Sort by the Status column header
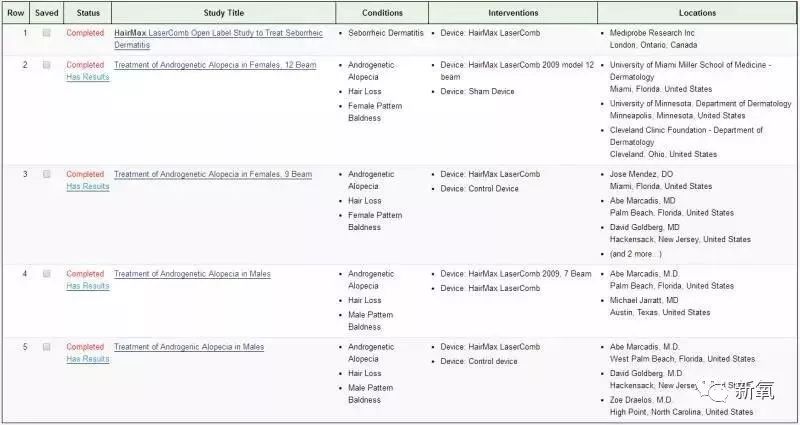Viewport: 800px width, 425px height. coord(88,13)
